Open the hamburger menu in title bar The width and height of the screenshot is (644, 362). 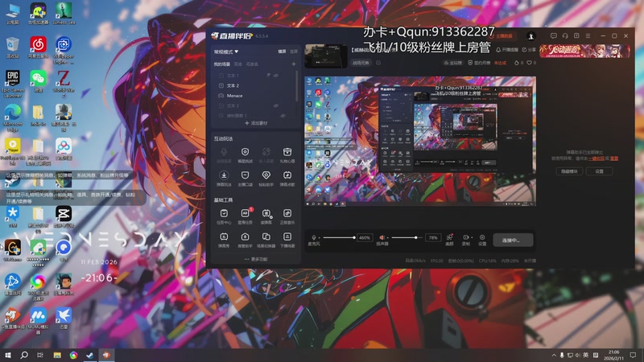588,36
